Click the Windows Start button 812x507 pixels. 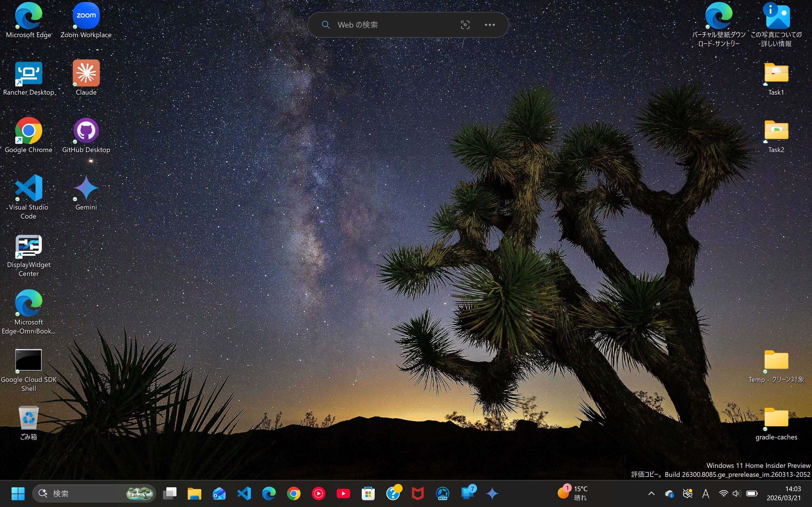(18, 493)
